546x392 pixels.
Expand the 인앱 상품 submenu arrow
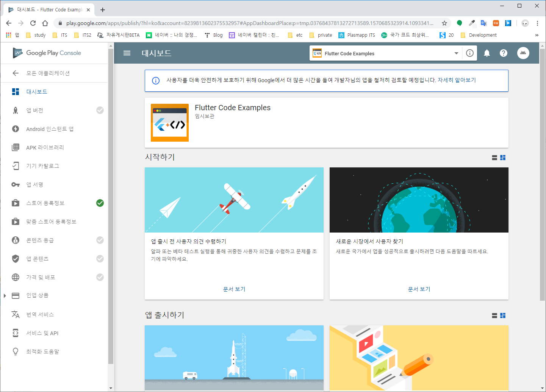point(5,296)
